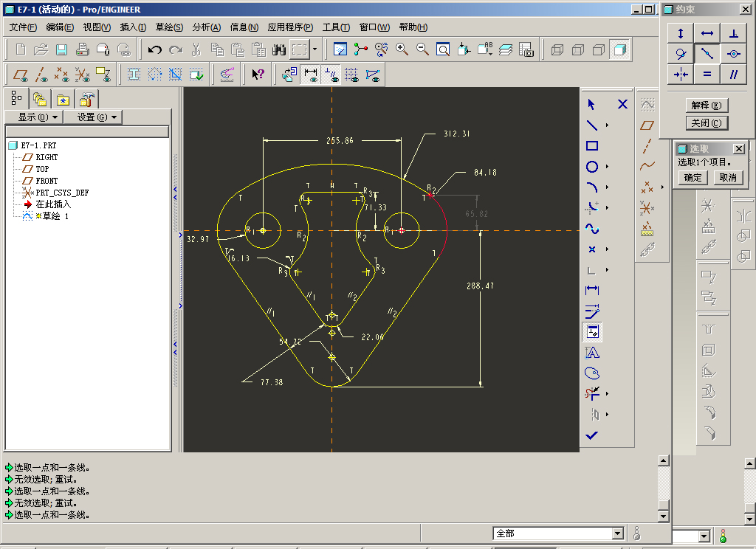Screen dimensions: 756x549
Task: Open the 编辑(E) menu
Action: pyautogui.click(x=60, y=27)
